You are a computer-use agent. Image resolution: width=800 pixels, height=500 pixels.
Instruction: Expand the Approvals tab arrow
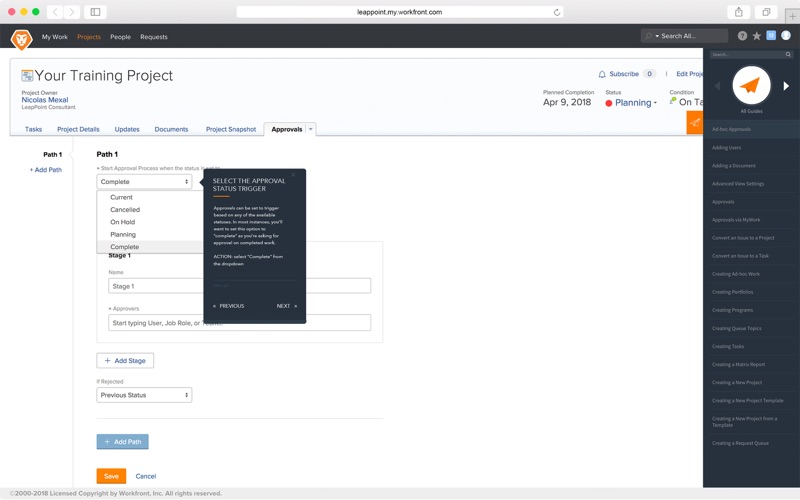click(310, 129)
